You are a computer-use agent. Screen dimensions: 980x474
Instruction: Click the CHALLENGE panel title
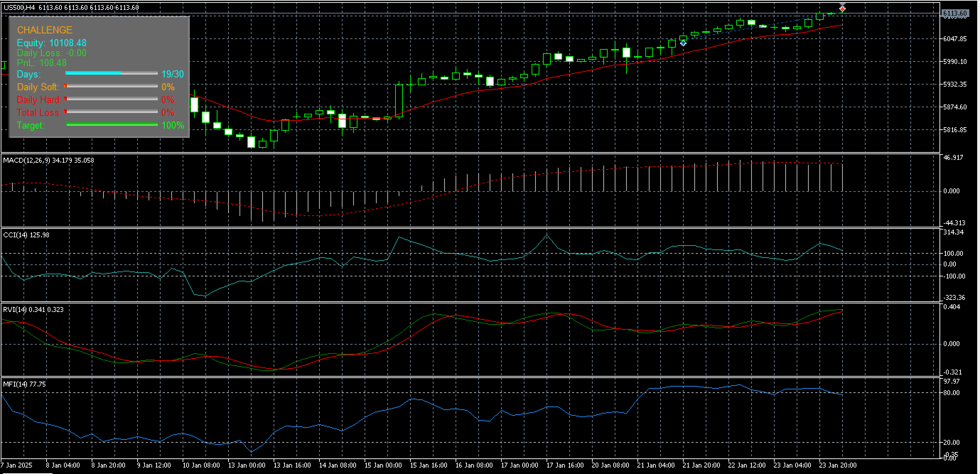45,30
